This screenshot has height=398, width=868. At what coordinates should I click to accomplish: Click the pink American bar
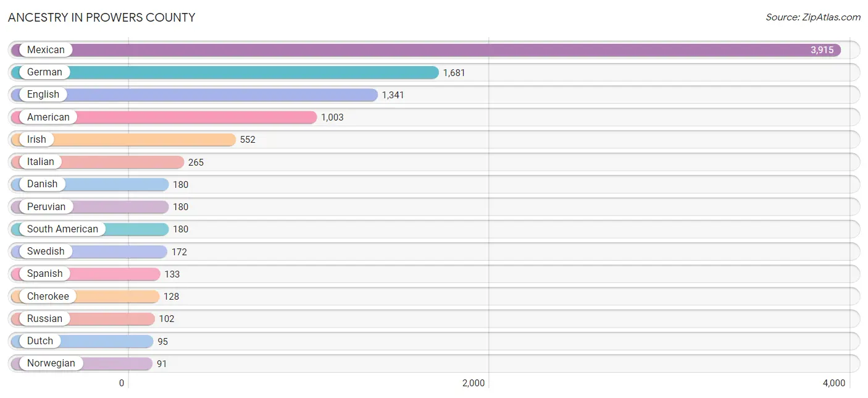tap(164, 117)
